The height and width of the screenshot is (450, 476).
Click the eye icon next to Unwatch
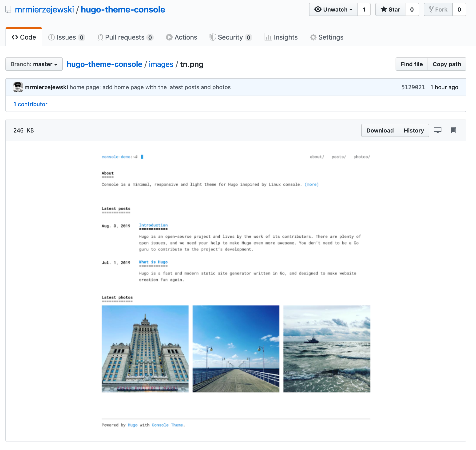pos(318,9)
